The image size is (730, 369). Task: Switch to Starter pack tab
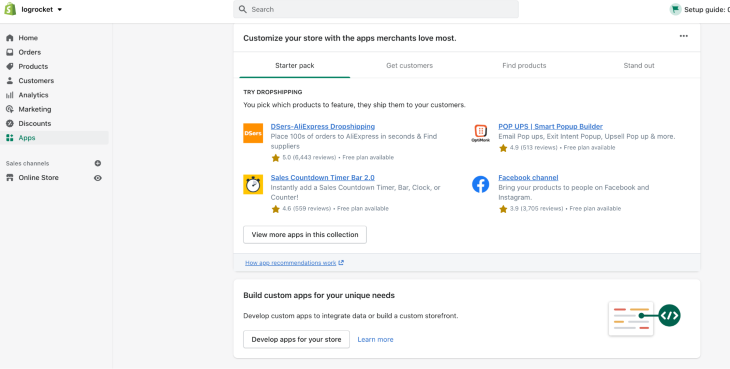point(295,66)
